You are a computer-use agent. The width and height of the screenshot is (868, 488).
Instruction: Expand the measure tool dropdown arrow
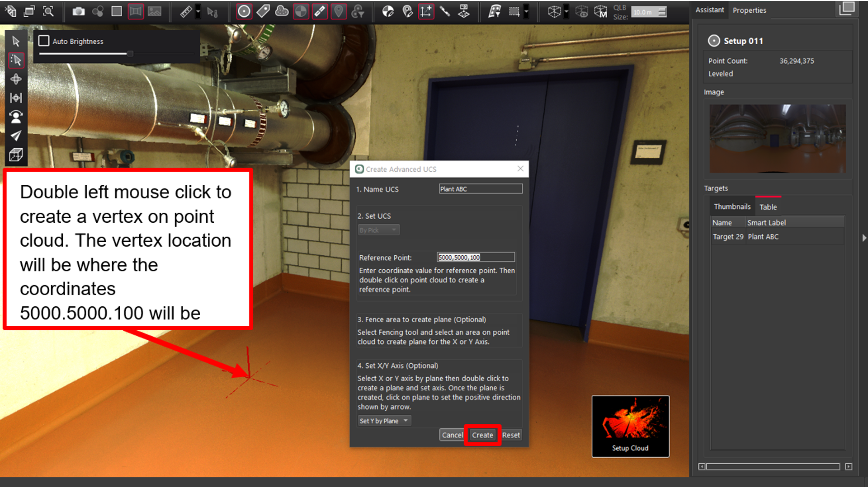click(198, 11)
